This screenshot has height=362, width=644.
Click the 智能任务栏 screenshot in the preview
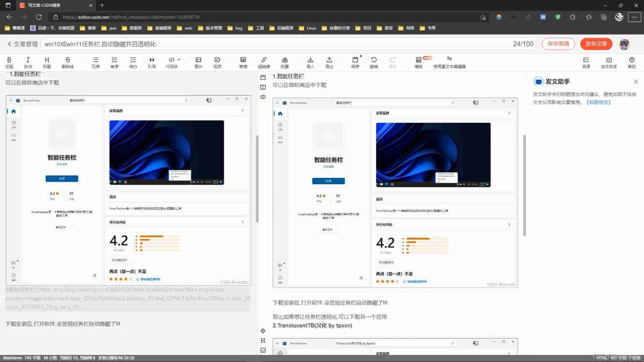(x=395, y=193)
